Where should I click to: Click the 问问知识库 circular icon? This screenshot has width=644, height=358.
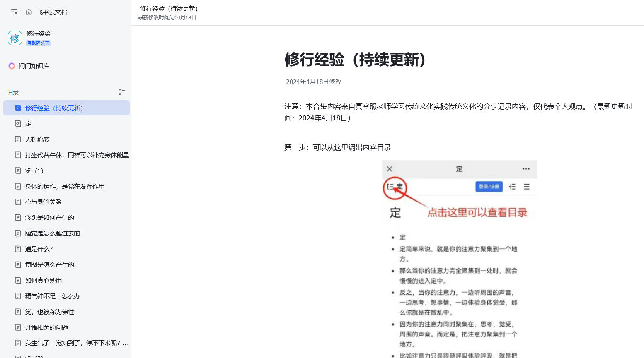(12, 66)
